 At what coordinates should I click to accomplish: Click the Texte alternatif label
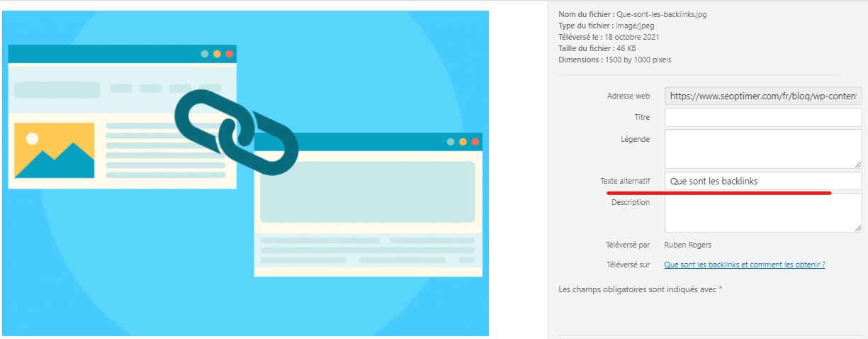coord(624,182)
